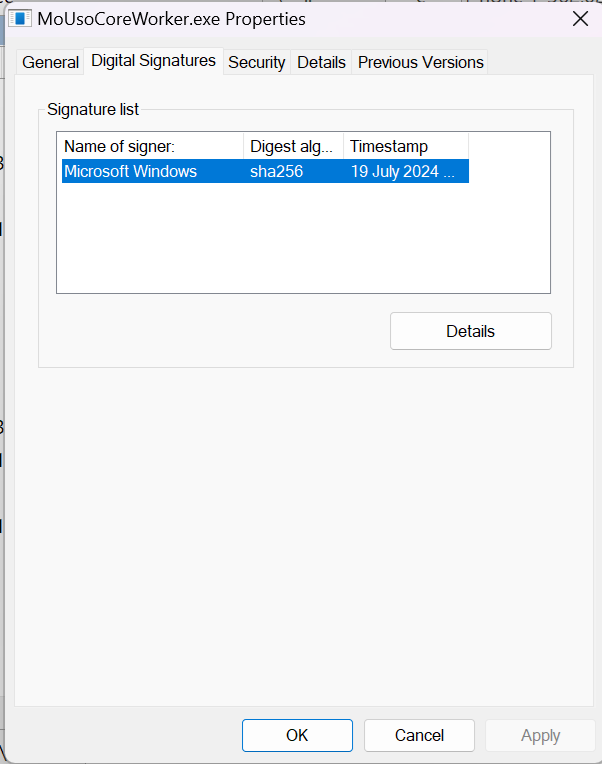
Task: Click blank header area right of Timestamp
Action: click(x=509, y=146)
